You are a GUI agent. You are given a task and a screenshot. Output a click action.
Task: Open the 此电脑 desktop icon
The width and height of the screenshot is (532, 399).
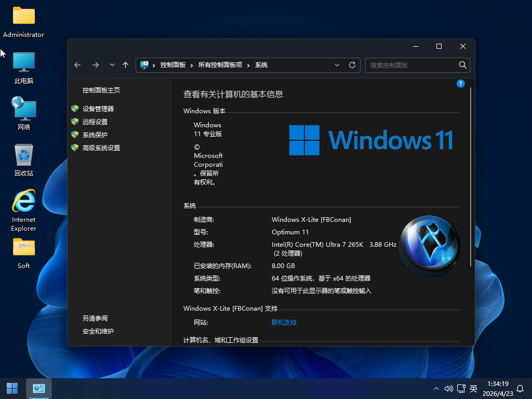point(24,68)
